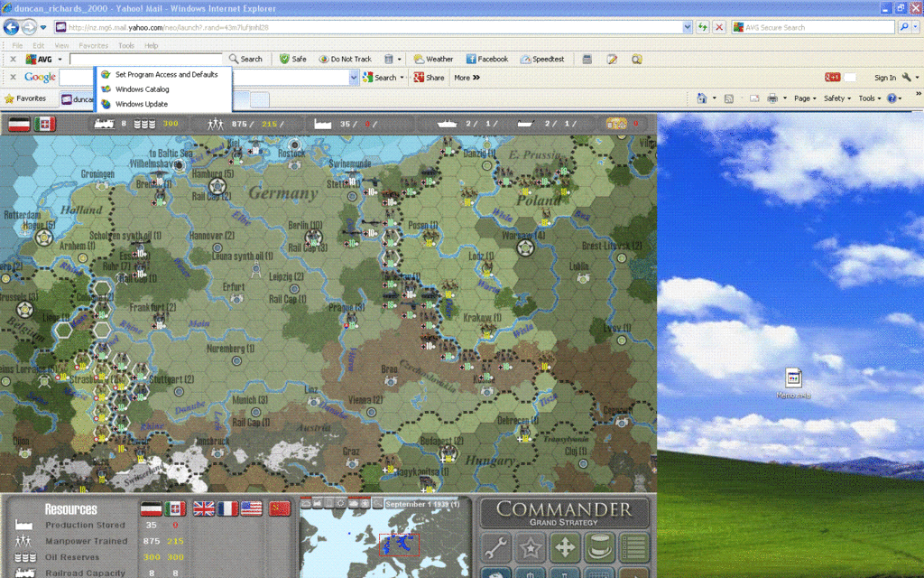Toggle the sun-shaped filter above the minimap
Image resolution: width=924 pixels, height=578 pixels.
(x=341, y=503)
